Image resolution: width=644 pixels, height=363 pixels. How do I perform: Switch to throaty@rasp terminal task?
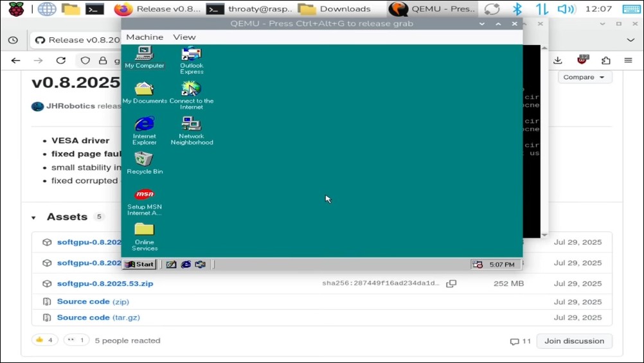pyautogui.click(x=250, y=8)
